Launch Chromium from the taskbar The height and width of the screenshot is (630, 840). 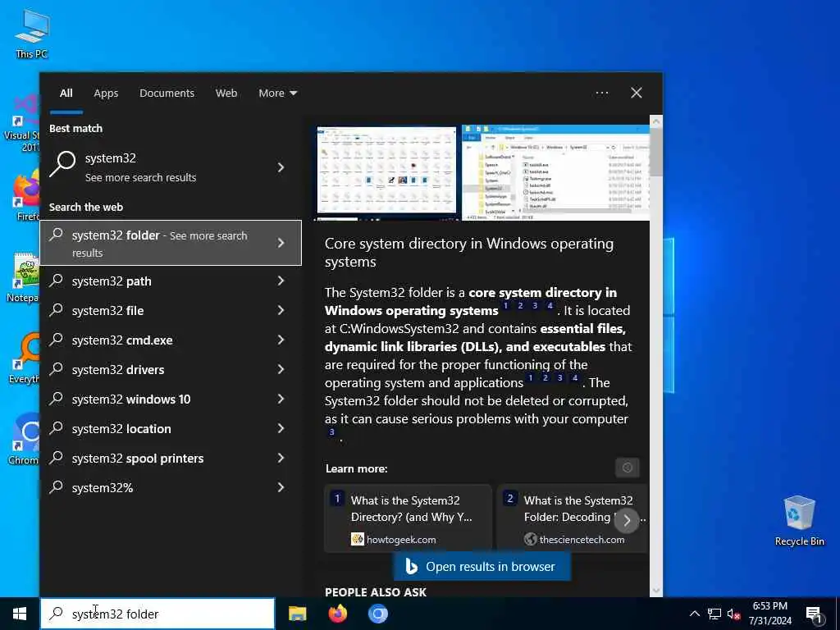pyautogui.click(x=377, y=614)
